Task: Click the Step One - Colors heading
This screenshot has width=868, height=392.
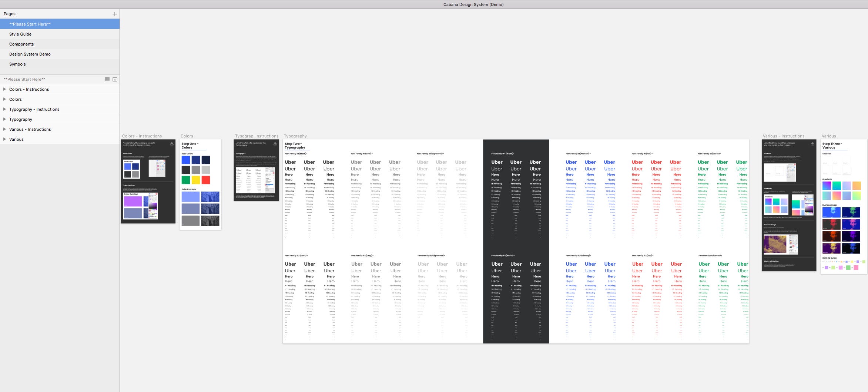Action: [190, 145]
